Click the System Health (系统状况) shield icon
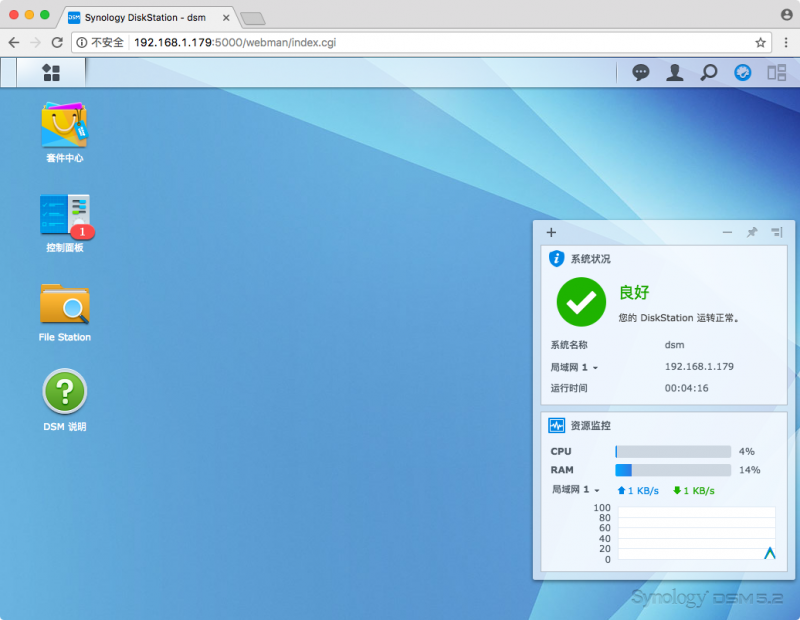 click(x=556, y=258)
